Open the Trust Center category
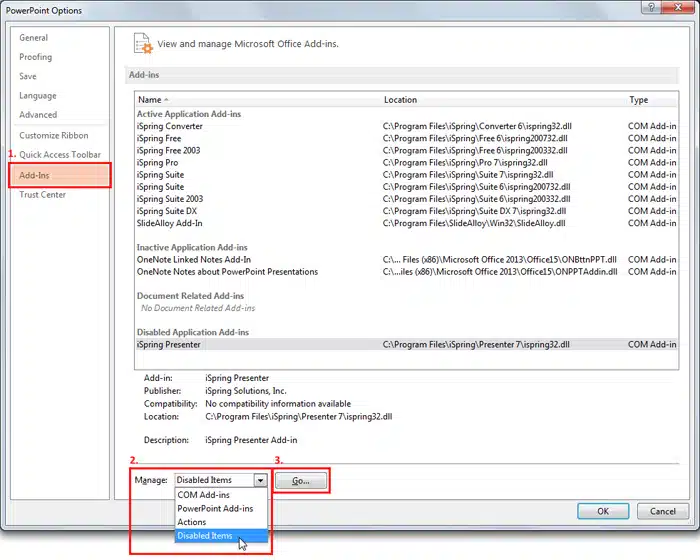This screenshot has width=700, height=560. point(42,195)
